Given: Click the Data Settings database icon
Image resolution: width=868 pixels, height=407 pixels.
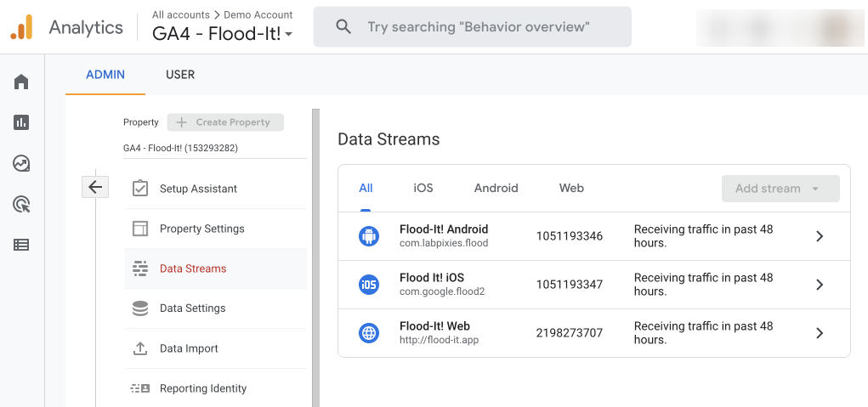Looking at the screenshot, I should [140, 308].
